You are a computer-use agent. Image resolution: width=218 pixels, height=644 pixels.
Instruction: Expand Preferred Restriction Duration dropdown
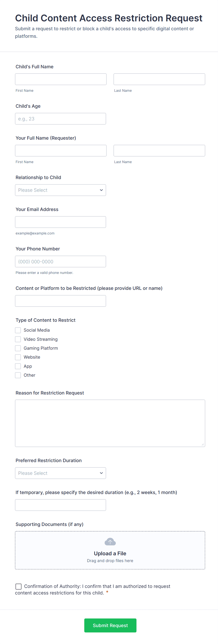tap(60, 473)
